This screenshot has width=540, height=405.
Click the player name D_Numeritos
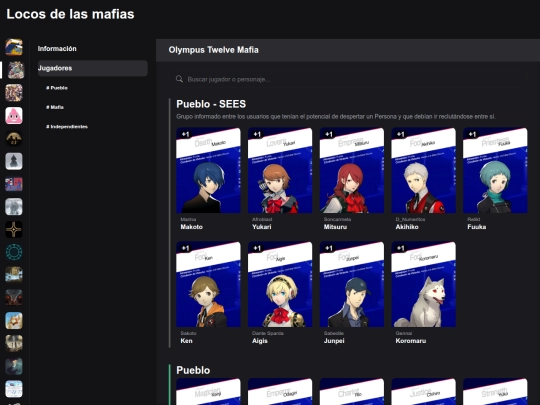(410, 219)
